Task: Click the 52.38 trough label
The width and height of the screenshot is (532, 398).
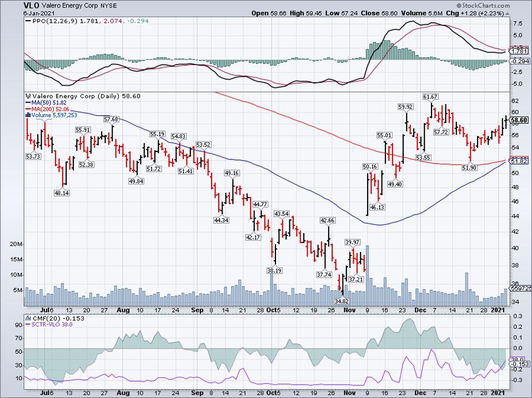Action: 86,164
